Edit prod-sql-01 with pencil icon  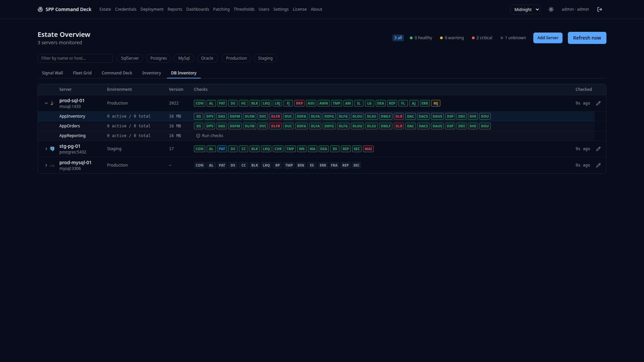click(x=598, y=103)
